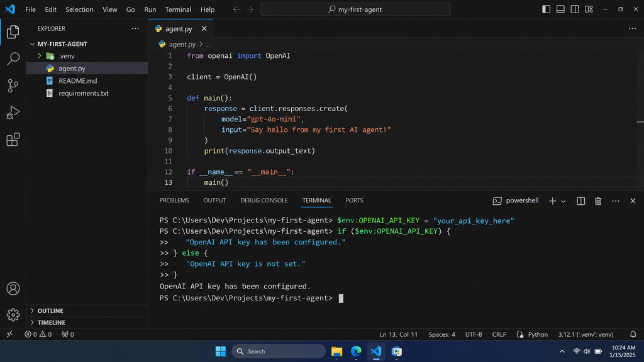Toggle the primary side bar layout icon
The width and height of the screenshot is (644, 362).
click(x=547, y=9)
